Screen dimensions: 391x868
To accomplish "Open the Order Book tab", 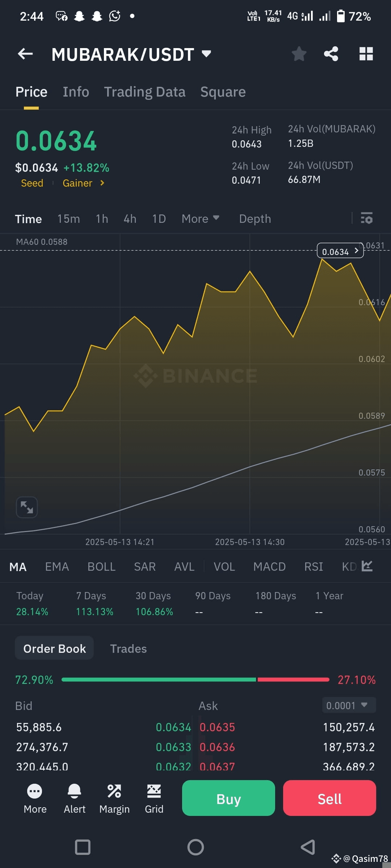I will point(54,648).
